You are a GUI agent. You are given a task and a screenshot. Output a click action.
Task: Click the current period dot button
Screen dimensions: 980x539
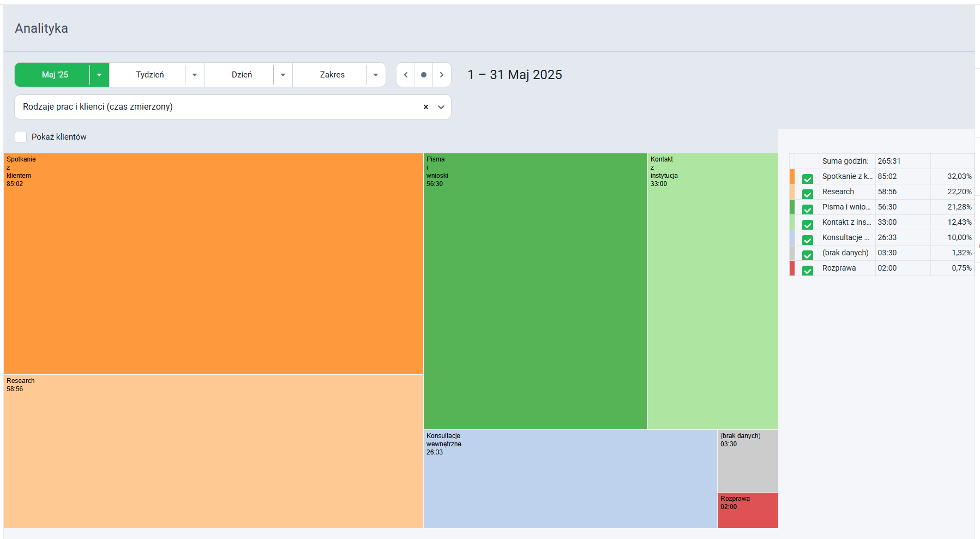(x=424, y=75)
